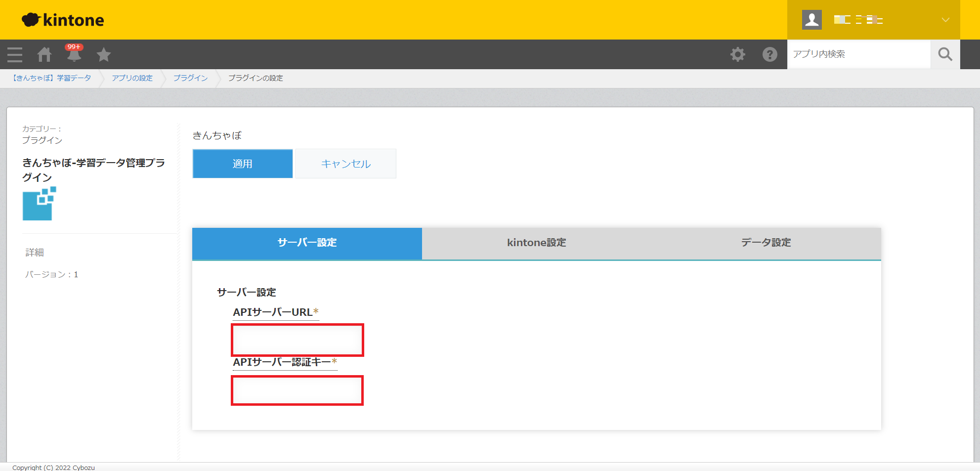Click the キャンセル button
Viewport: 980px width, 471px height.
(x=346, y=164)
